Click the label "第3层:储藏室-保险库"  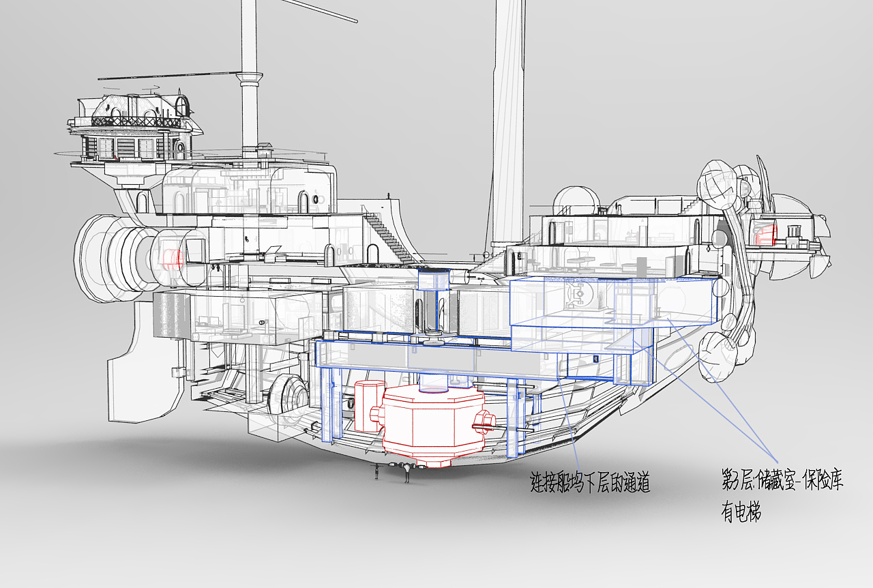click(x=783, y=480)
